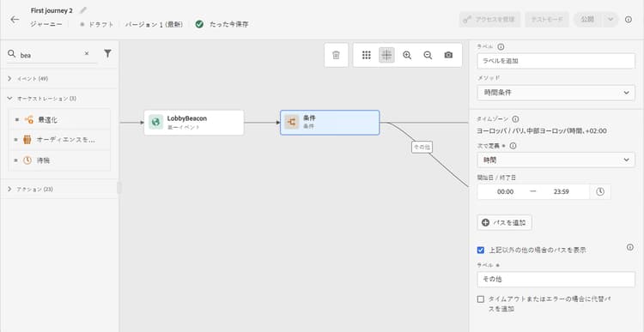This screenshot has height=332, width=644.
Task: Click the その他 label input field
Action: [556, 280]
